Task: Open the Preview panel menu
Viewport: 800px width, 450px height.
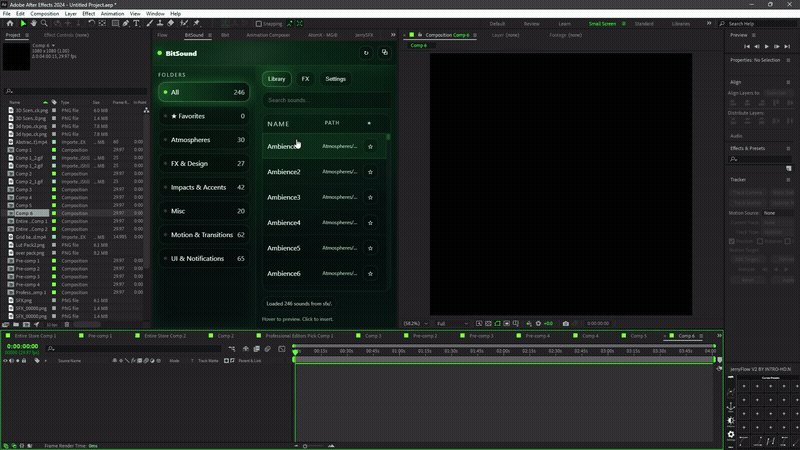Action: 754,35
